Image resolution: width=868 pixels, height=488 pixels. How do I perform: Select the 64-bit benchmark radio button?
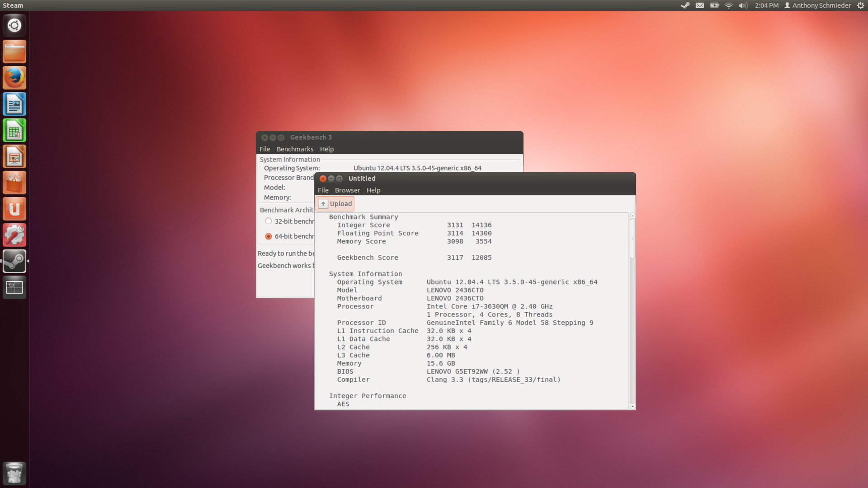point(268,236)
